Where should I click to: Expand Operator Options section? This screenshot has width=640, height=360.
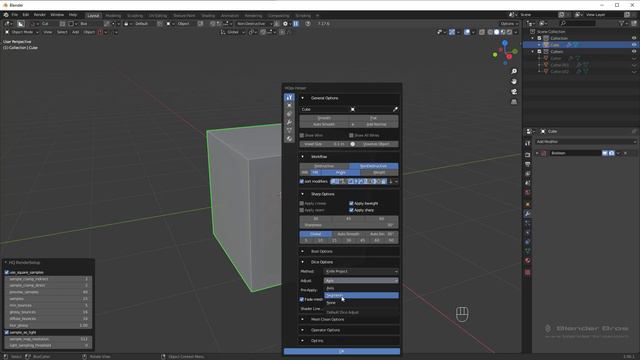[302, 330]
